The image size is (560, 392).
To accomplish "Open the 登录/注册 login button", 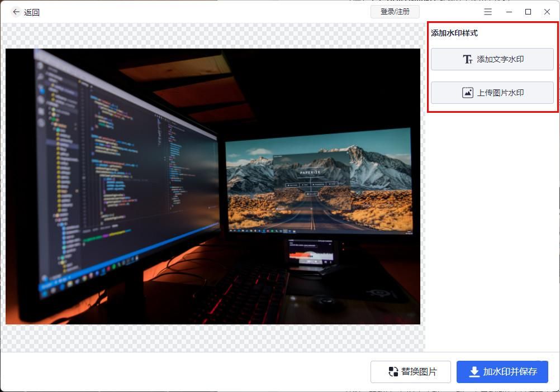I will coord(395,11).
